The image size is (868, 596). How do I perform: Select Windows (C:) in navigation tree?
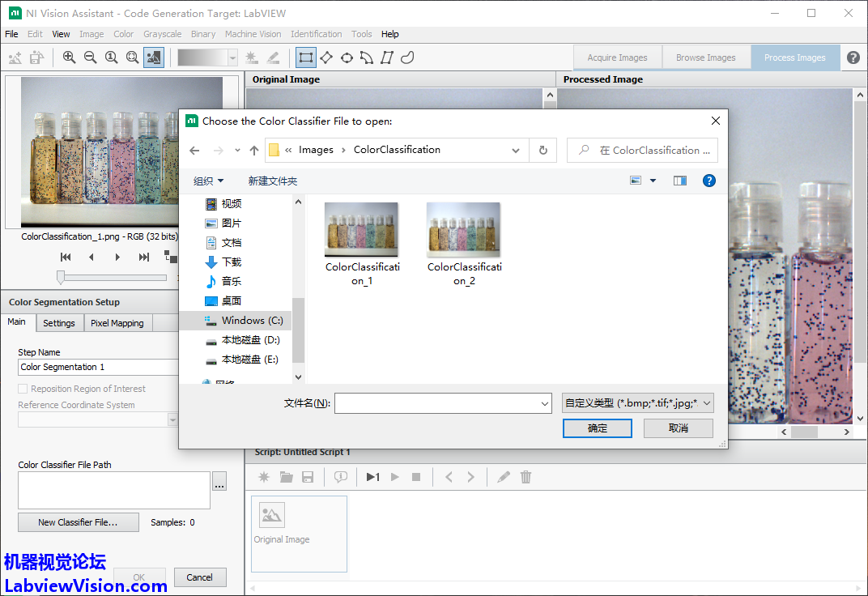tap(251, 321)
